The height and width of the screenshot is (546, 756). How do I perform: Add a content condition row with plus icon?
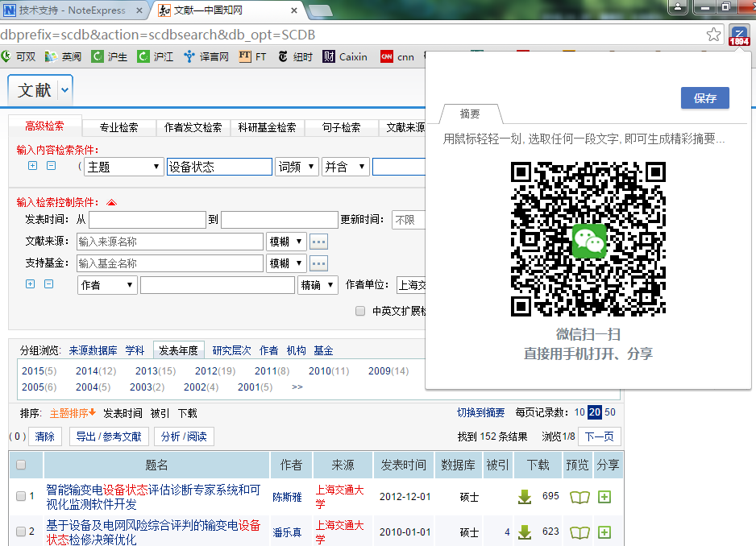pos(32,166)
